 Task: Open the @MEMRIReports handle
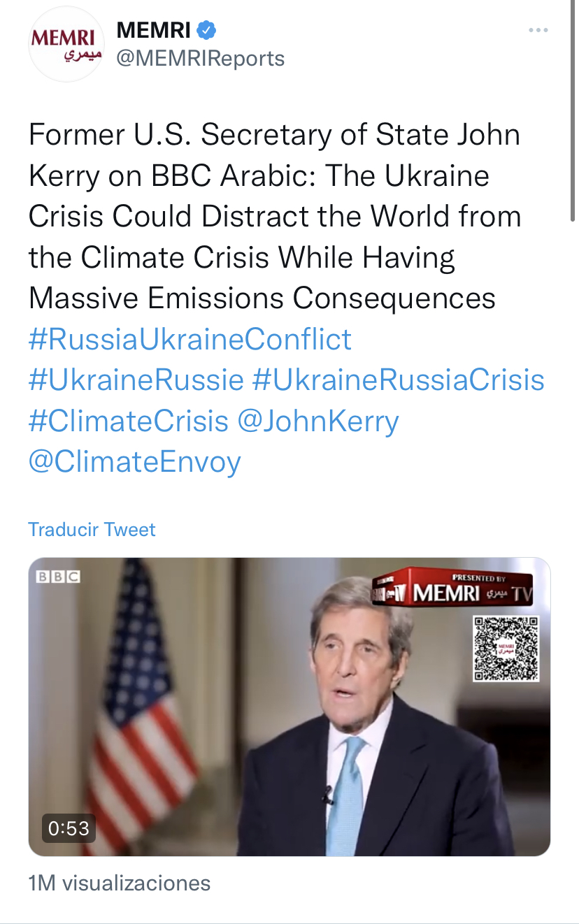coord(200,58)
